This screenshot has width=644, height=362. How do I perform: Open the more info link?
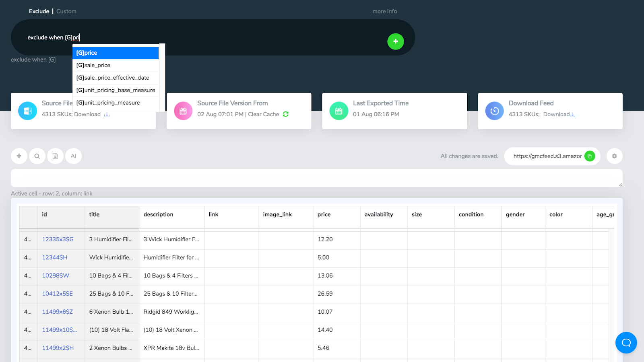point(384,11)
